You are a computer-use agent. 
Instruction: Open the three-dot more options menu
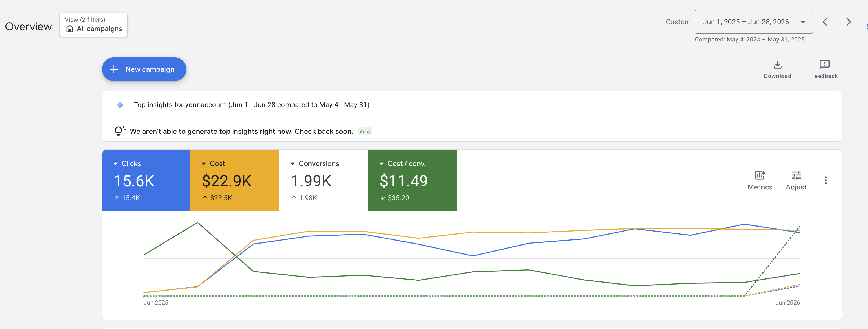[826, 180]
